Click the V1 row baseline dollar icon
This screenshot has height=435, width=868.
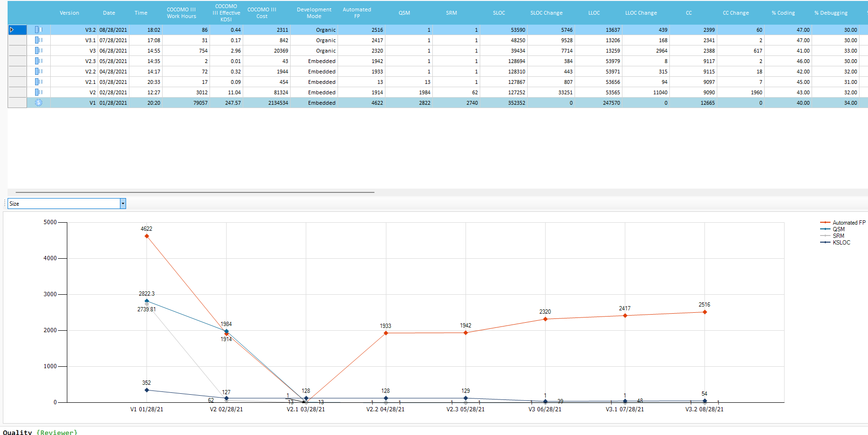point(39,103)
